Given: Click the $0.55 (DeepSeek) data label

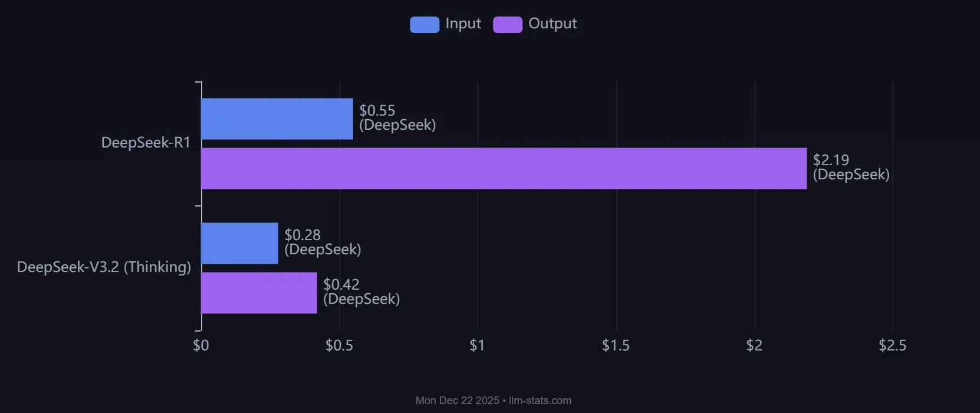Looking at the screenshot, I should (397, 118).
